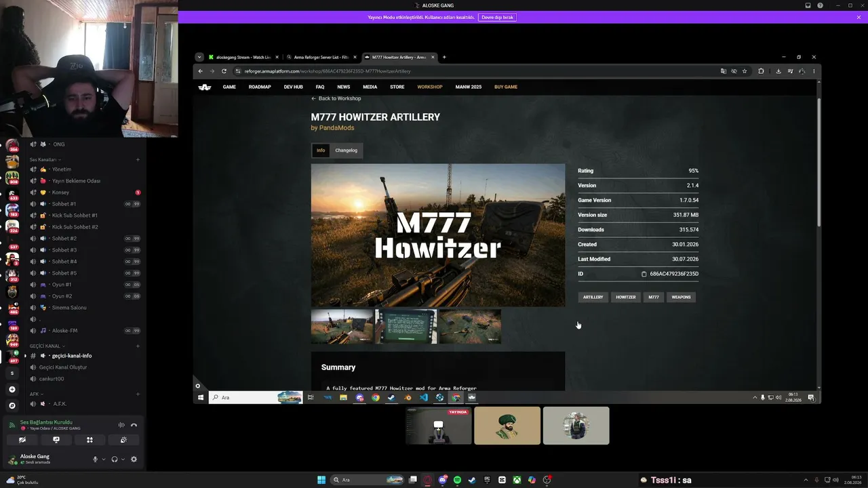Switch to the Arma Reforger Server List tab
Viewport: 868px width, 488px height.
click(x=321, y=57)
